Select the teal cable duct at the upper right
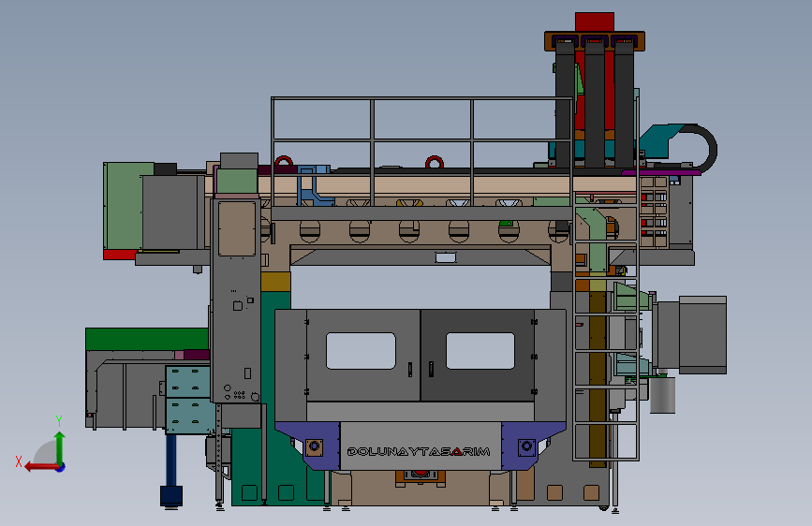 [x=662, y=140]
